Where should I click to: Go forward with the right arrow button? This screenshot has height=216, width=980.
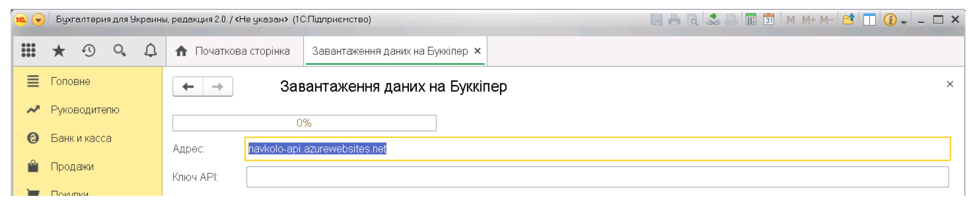(x=218, y=87)
